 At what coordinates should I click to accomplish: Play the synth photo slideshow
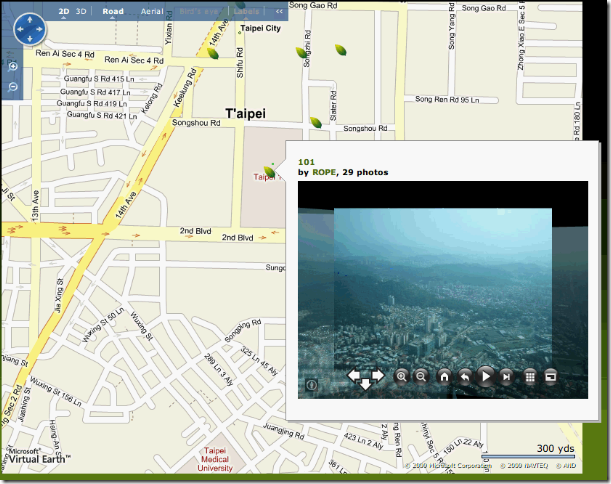(x=486, y=376)
